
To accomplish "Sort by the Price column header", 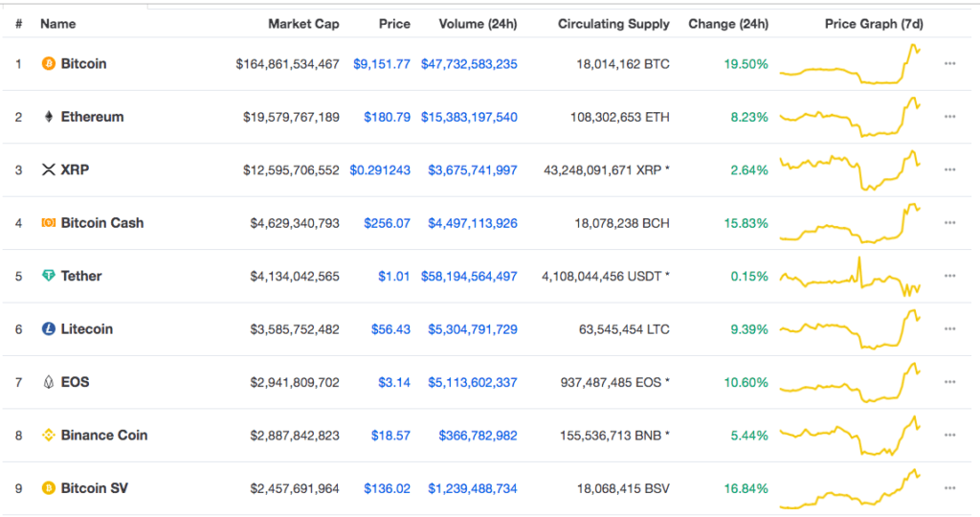I will coord(394,24).
